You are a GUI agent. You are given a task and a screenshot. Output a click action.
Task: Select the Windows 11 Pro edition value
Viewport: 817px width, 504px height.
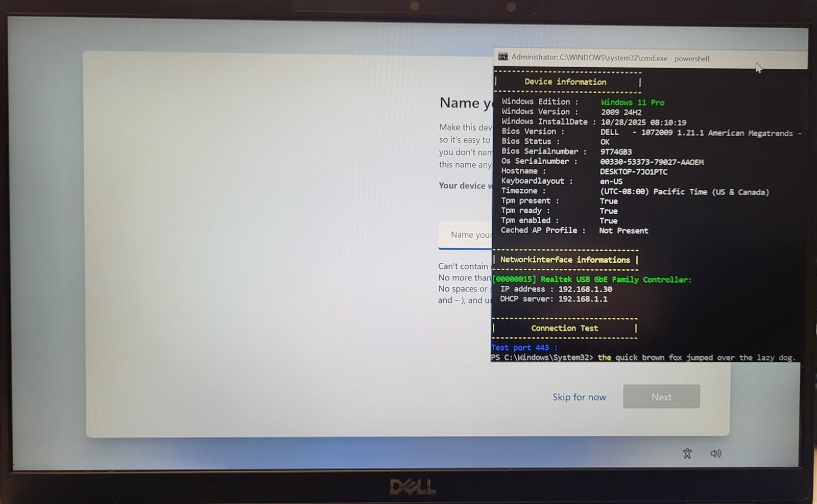633,103
